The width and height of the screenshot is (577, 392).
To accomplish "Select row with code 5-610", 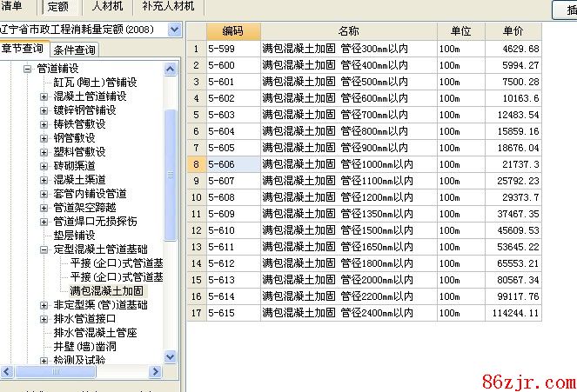I will tap(232, 230).
